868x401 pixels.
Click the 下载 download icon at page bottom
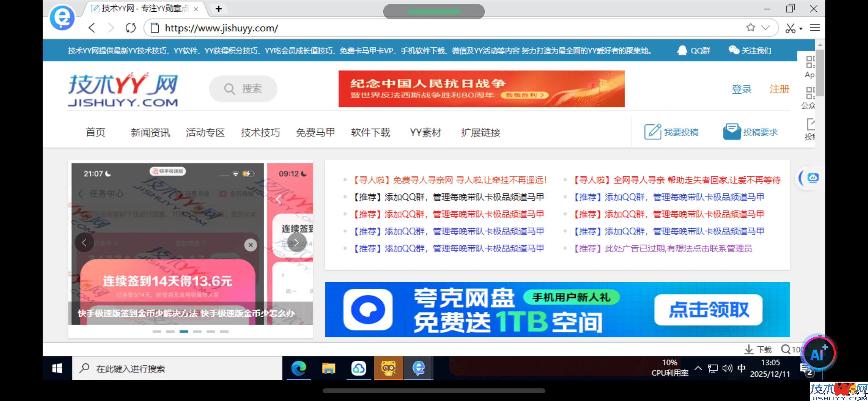[x=749, y=349]
